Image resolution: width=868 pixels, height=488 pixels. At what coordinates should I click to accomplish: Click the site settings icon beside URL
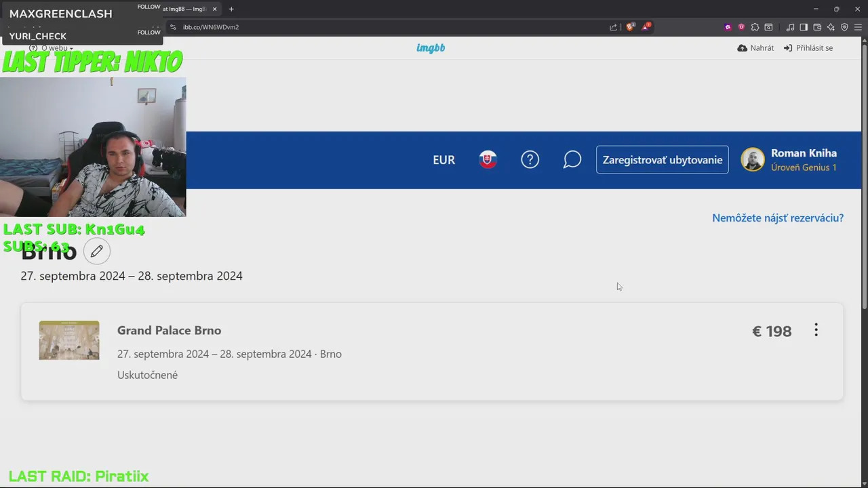coord(173,27)
